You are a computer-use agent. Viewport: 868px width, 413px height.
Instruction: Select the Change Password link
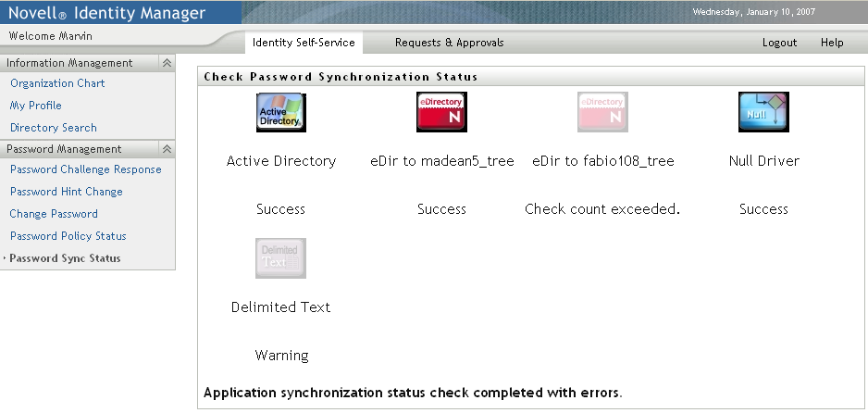click(54, 214)
